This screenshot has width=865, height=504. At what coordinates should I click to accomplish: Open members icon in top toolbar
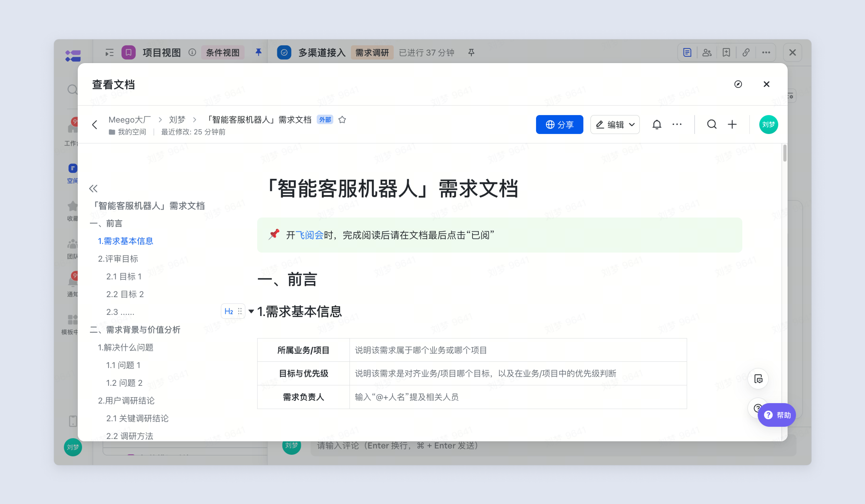[707, 52]
